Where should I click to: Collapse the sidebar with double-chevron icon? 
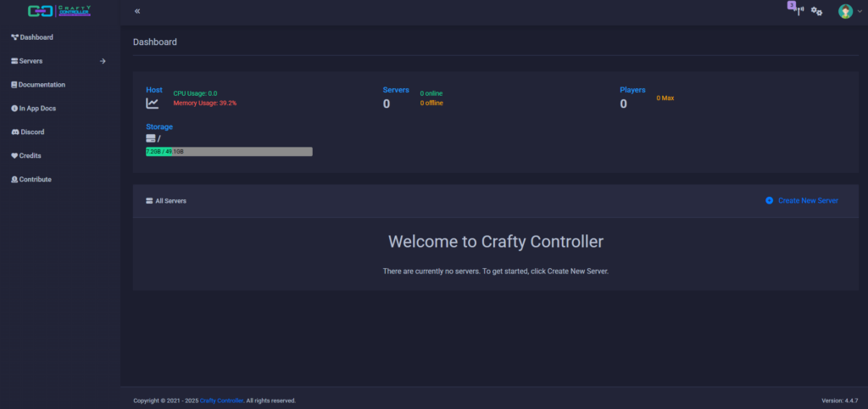pyautogui.click(x=137, y=11)
